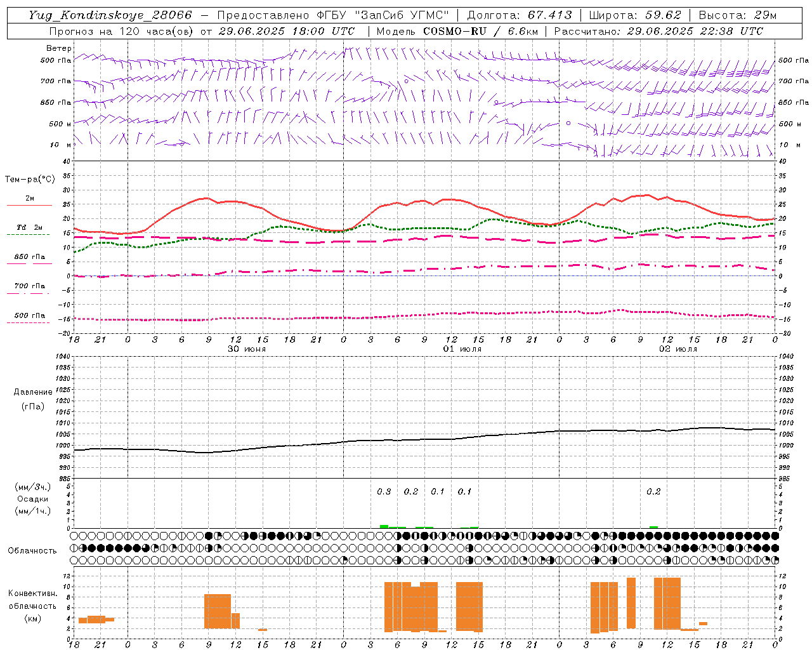
Task: Click the latitude value Широта: 59.62
Action: [x=635, y=15]
